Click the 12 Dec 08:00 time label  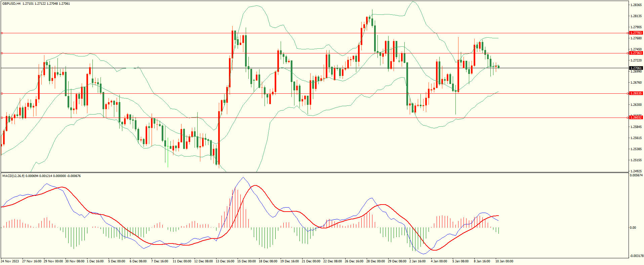click(203, 261)
